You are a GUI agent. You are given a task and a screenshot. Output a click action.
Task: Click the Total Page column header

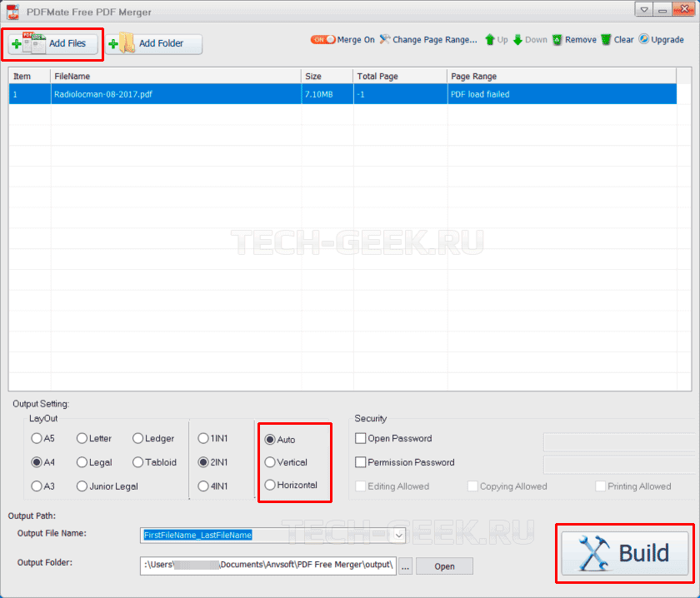(x=400, y=77)
